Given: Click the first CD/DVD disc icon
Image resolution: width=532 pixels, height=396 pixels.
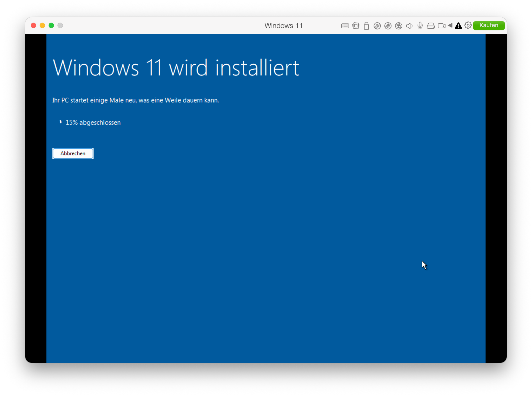Looking at the screenshot, I should [x=377, y=26].
